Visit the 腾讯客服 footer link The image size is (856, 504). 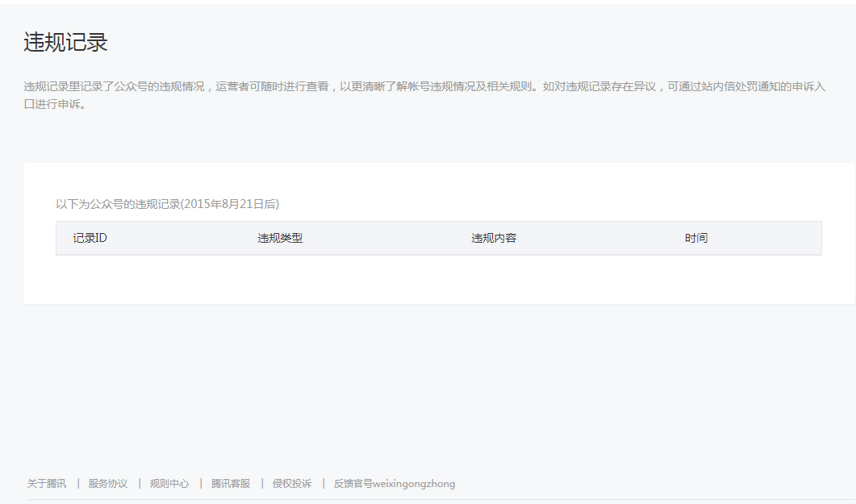click(231, 484)
